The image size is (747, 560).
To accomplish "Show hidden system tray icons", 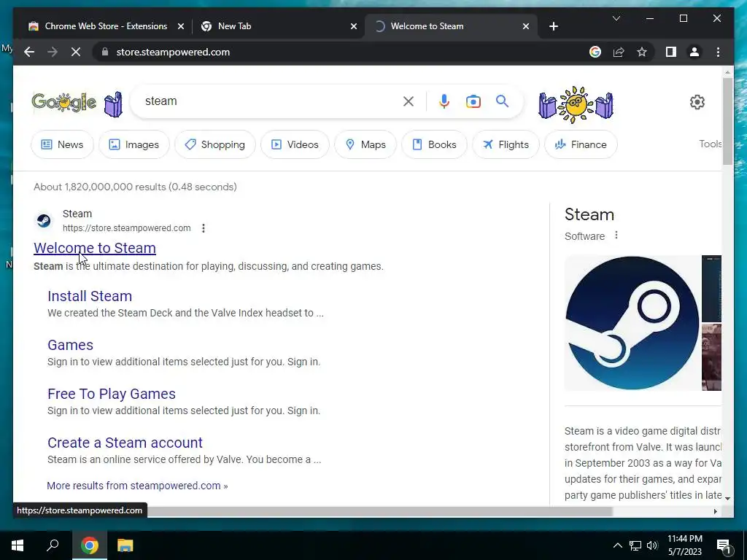I will [x=617, y=545].
